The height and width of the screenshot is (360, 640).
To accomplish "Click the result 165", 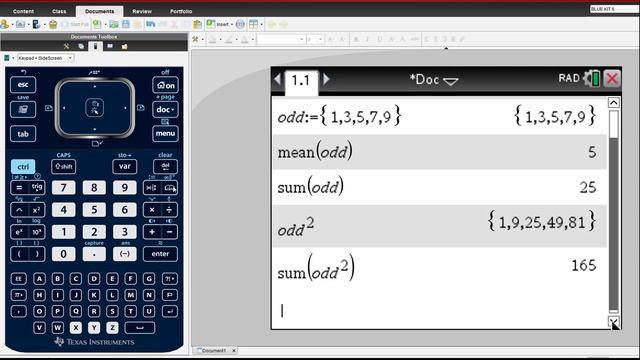I will pyautogui.click(x=583, y=266).
